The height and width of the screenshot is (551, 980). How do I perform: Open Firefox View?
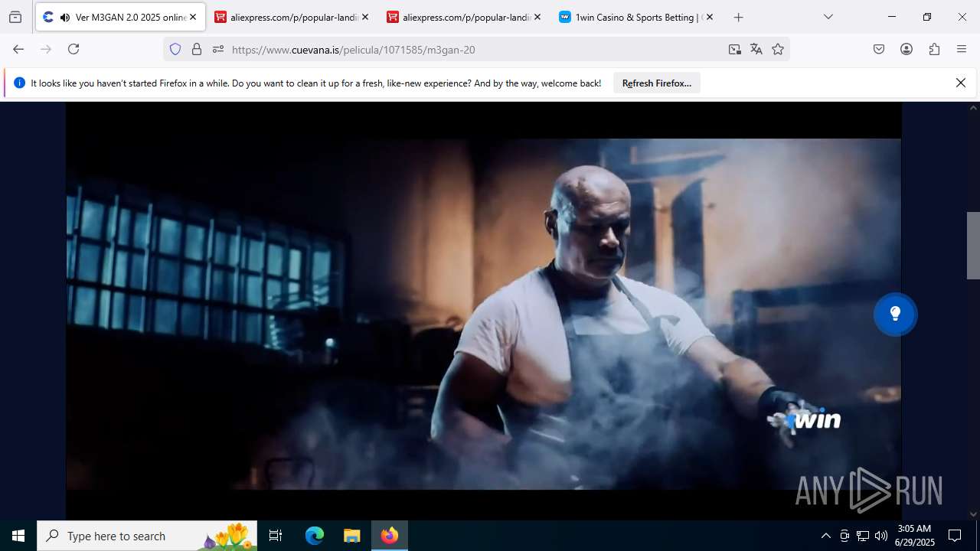coord(15,17)
